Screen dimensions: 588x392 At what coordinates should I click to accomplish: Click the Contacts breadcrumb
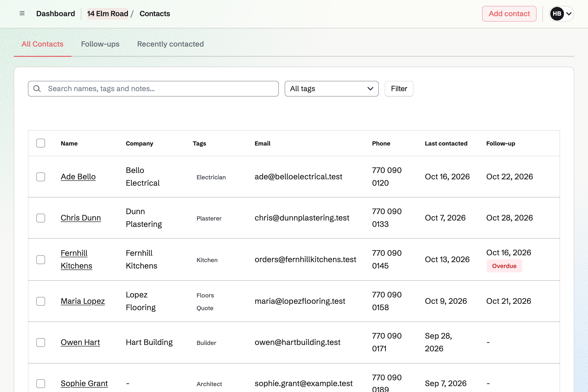click(x=155, y=13)
